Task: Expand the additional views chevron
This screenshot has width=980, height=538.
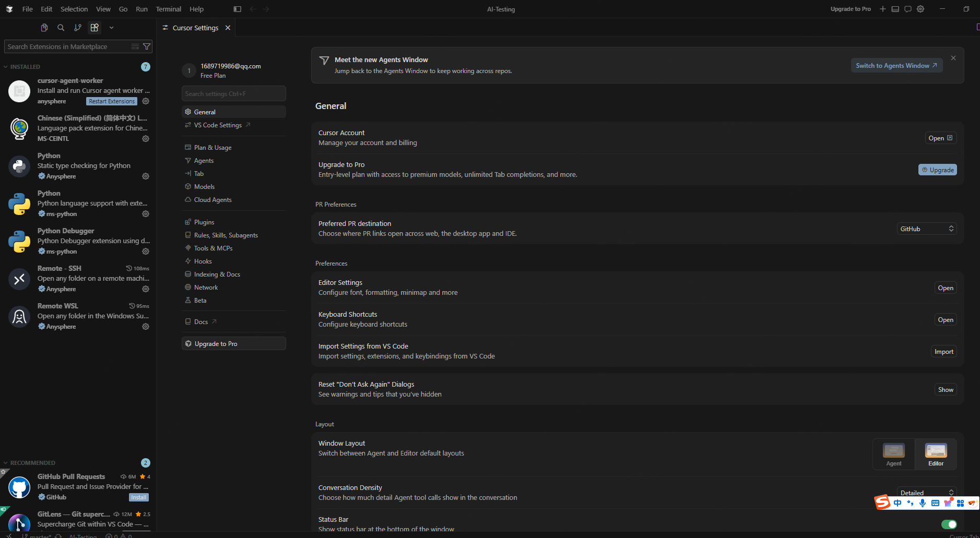Action: pyautogui.click(x=111, y=28)
